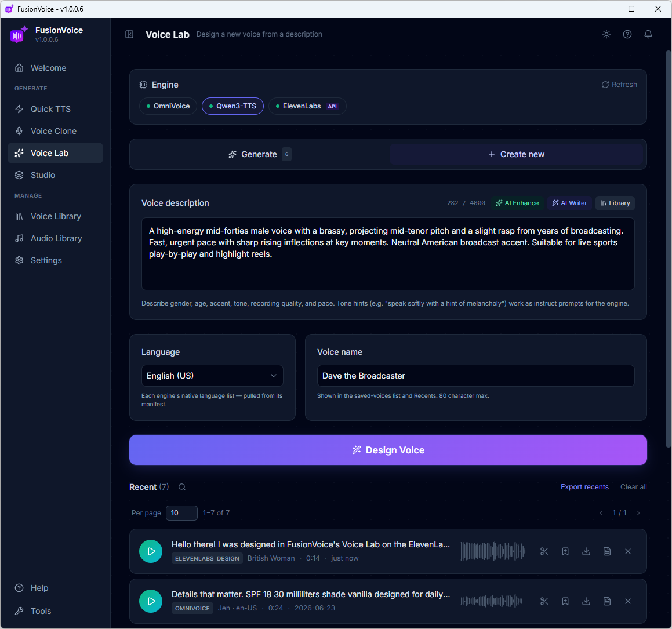
Task: Download the 'Hello there!' clip
Action: pos(586,551)
